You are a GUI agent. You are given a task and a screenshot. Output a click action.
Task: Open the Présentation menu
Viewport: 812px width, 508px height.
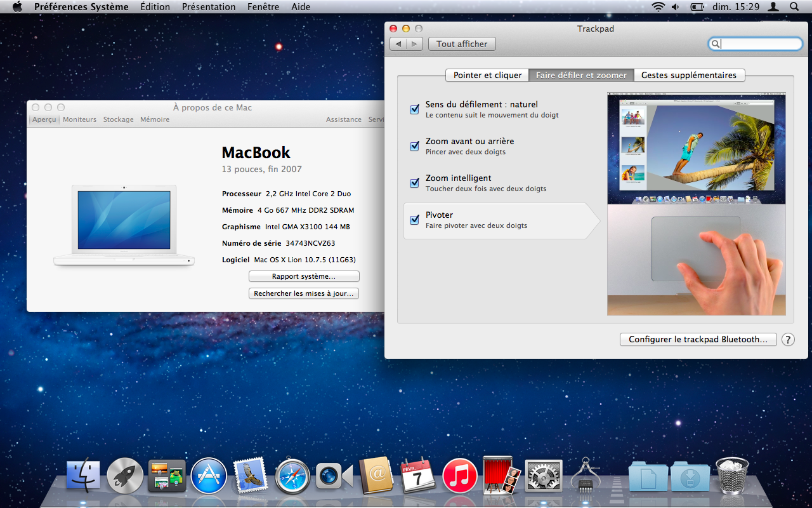(209, 7)
